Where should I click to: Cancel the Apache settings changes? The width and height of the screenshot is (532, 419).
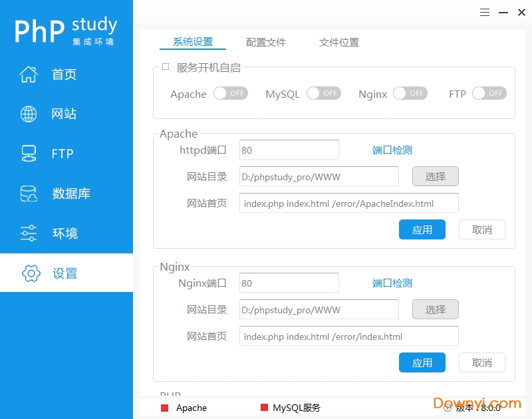click(482, 229)
